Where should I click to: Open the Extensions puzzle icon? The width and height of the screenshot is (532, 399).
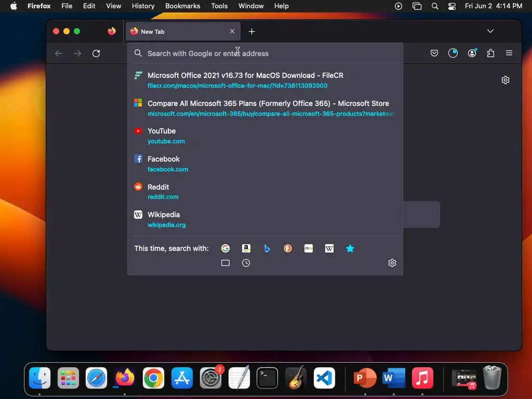click(x=490, y=53)
